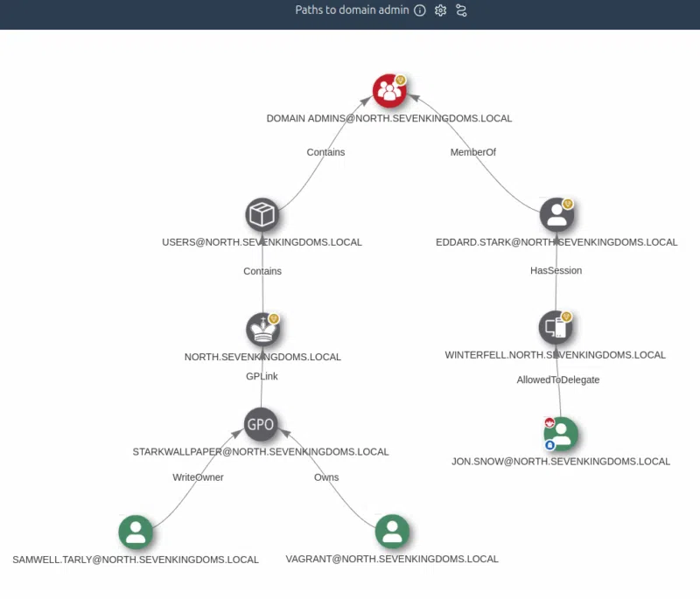Click the Owns edge label
The image size is (700, 599).
coord(327,478)
